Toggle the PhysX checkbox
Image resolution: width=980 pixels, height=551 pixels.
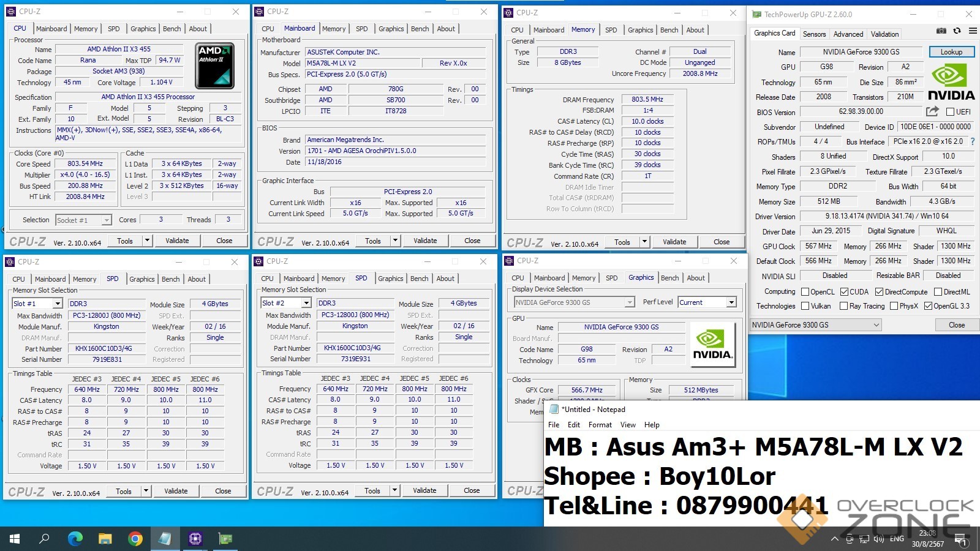tap(894, 306)
